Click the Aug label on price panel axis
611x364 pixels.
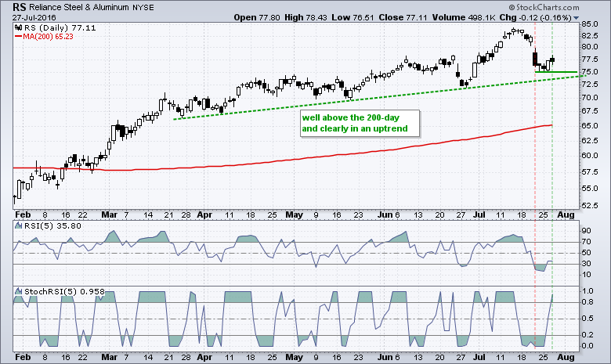click(566, 214)
